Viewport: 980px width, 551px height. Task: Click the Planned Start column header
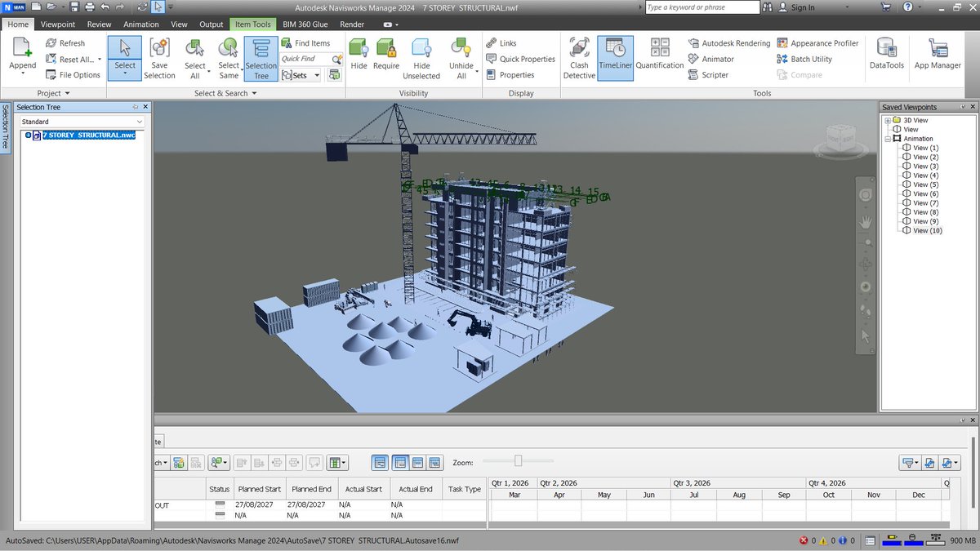click(x=260, y=489)
